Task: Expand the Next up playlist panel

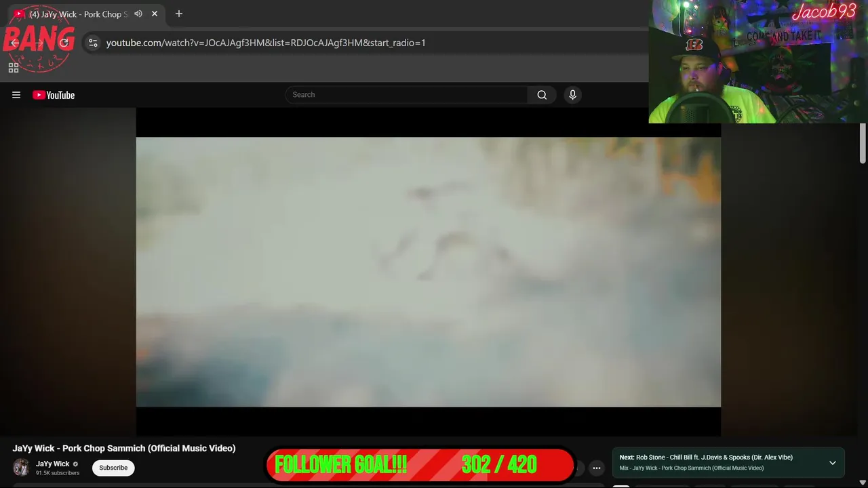Action: coord(832,463)
